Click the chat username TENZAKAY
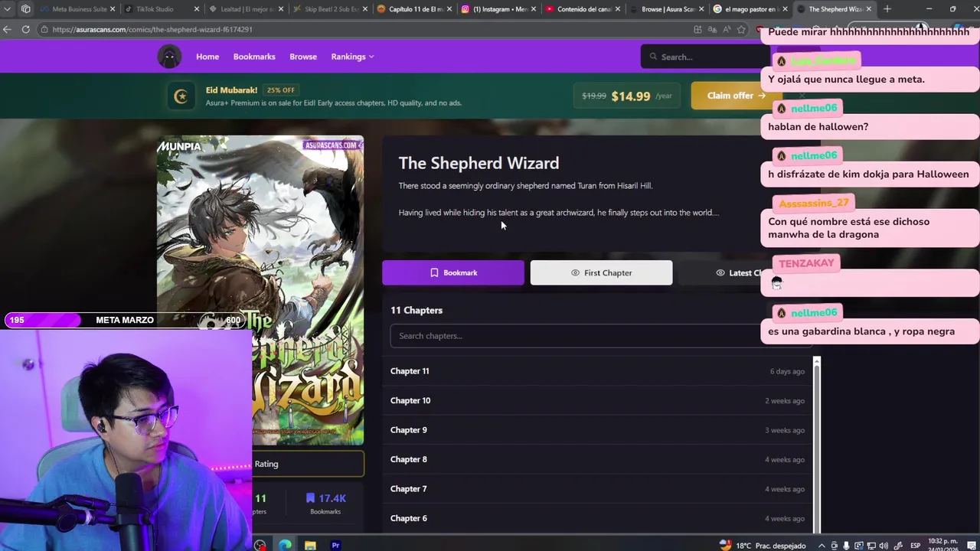The width and height of the screenshot is (980, 551). [x=806, y=263]
